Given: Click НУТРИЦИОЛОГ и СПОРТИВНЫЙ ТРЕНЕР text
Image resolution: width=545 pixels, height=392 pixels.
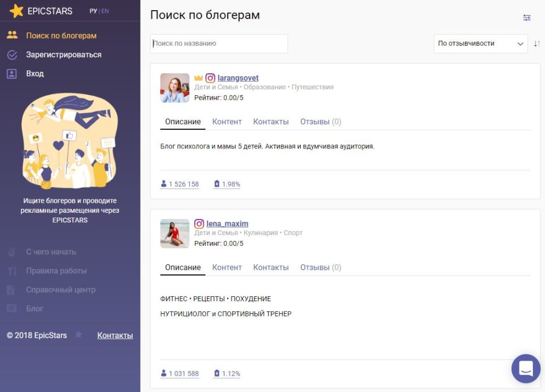Looking at the screenshot, I should coord(226,314).
